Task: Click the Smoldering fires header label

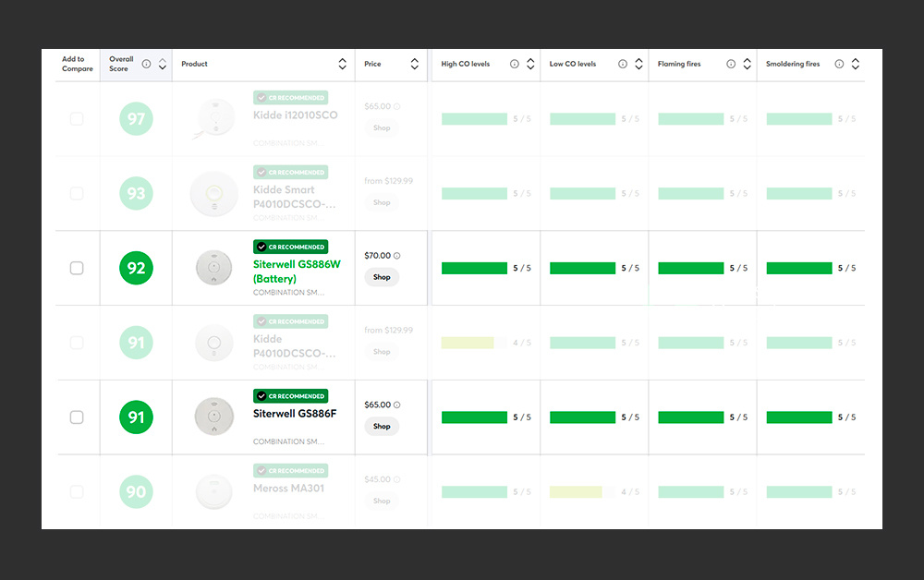Action: coord(793,64)
